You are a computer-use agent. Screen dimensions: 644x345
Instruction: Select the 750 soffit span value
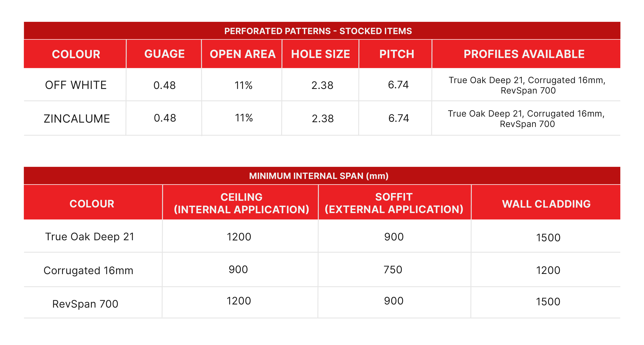click(x=393, y=270)
